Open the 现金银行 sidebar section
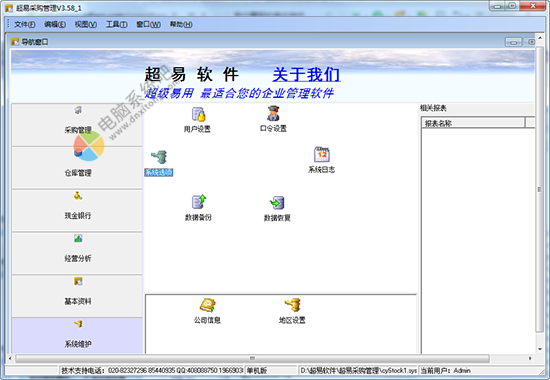The image size is (550, 380). click(77, 211)
